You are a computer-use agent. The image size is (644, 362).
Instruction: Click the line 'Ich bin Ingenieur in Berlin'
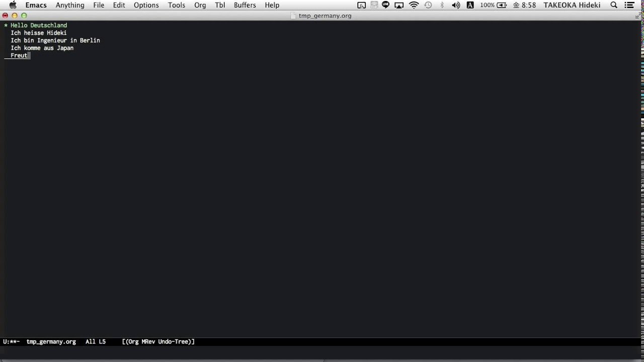click(55, 40)
